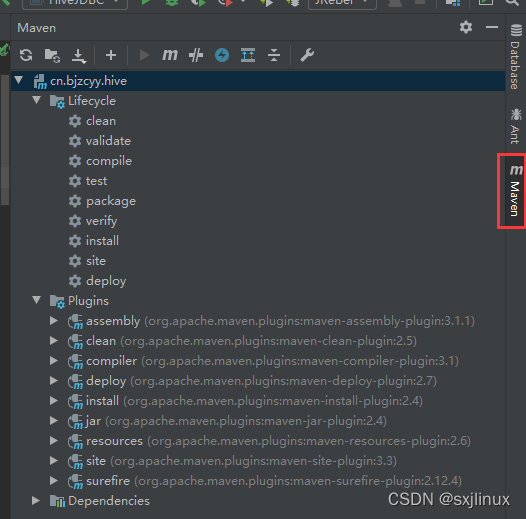526x519 pixels.
Task: Click the Plugins label
Action: pyautogui.click(x=89, y=301)
